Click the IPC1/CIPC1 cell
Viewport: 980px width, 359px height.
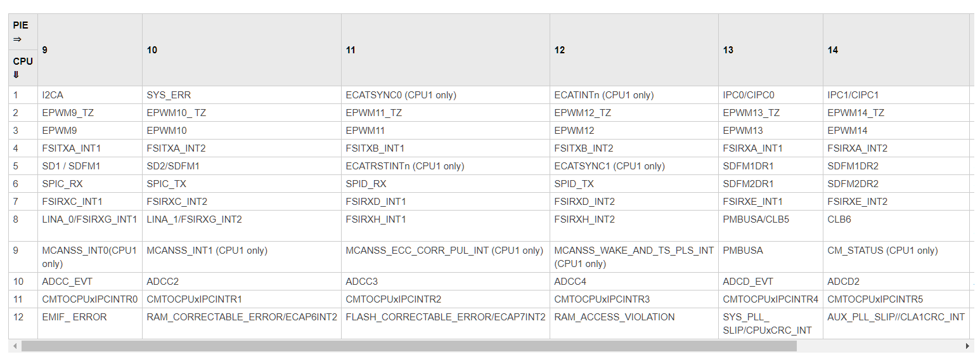point(896,95)
